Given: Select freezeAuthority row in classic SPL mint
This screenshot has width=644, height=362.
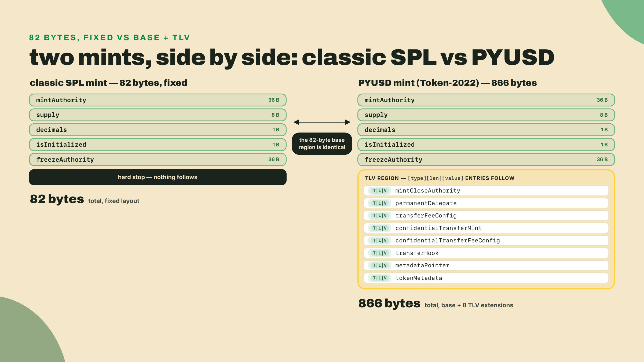Looking at the screenshot, I should (x=158, y=160).
